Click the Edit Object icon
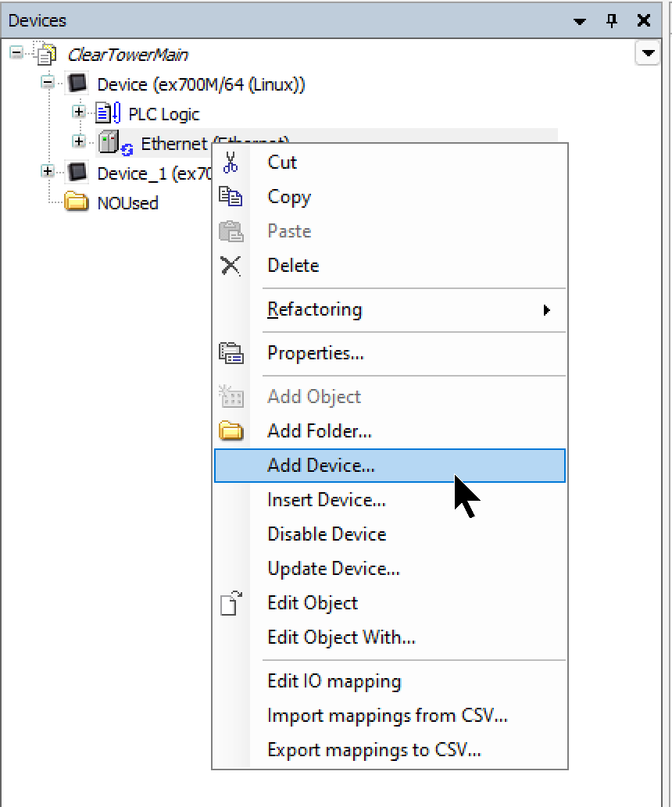The height and width of the screenshot is (807, 672). (231, 603)
